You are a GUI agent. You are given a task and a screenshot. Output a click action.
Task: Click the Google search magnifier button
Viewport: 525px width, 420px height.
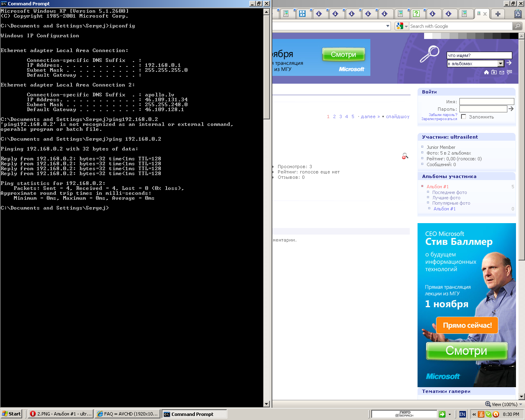click(x=518, y=26)
